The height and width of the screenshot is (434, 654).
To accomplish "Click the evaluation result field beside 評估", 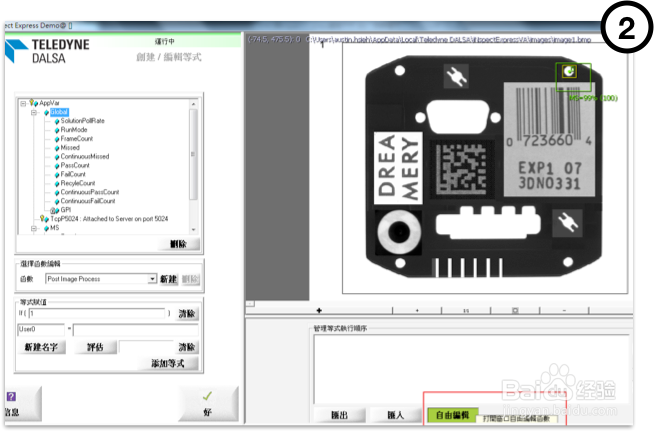I will (147, 346).
